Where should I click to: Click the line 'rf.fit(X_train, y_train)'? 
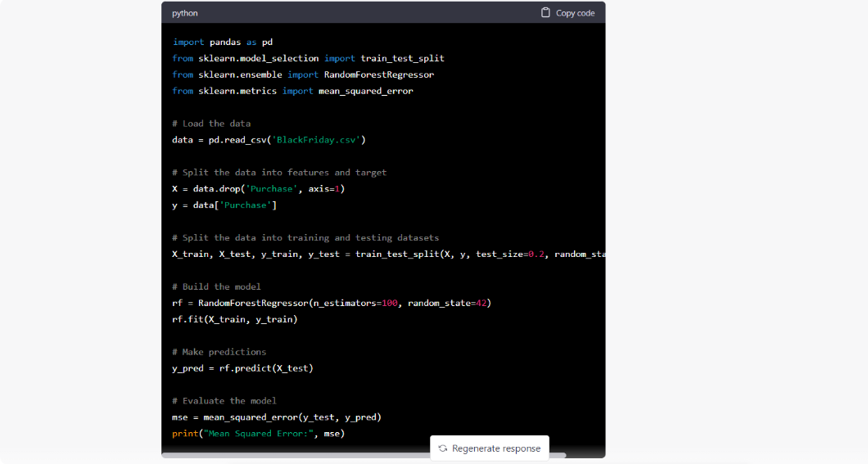coord(235,319)
